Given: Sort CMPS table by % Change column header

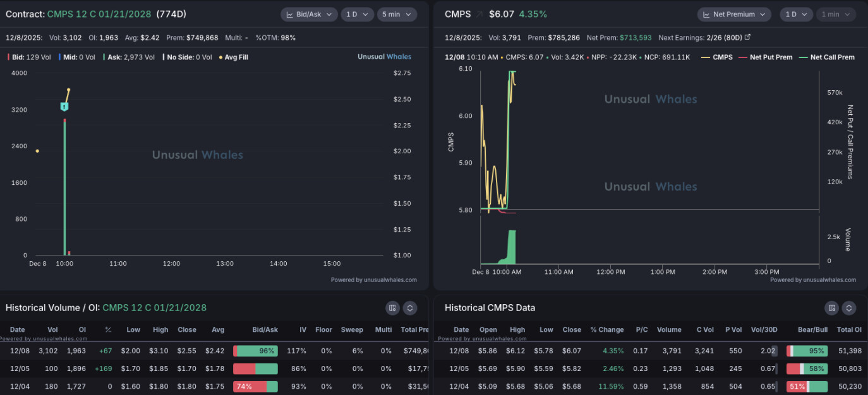Looking at the screenshot, I should coord(606,329).
